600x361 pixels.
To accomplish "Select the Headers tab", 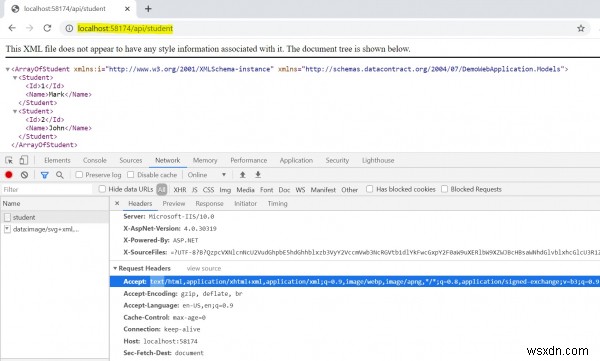I will click(x=140, y=204).
